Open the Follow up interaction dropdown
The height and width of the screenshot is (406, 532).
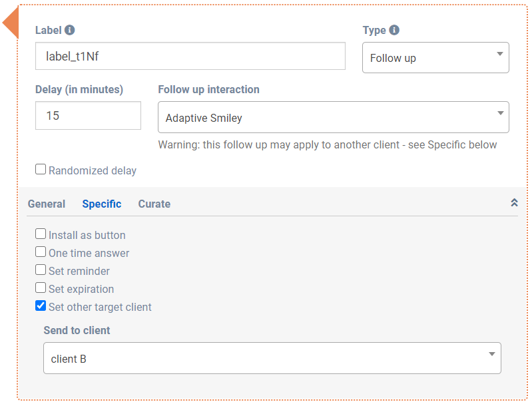click(x=333, y=118)
